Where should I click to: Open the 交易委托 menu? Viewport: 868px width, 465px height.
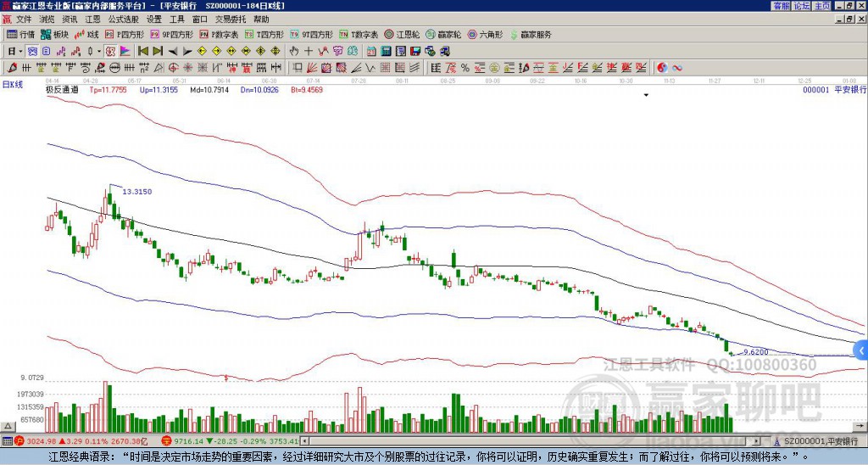point(231,20)
